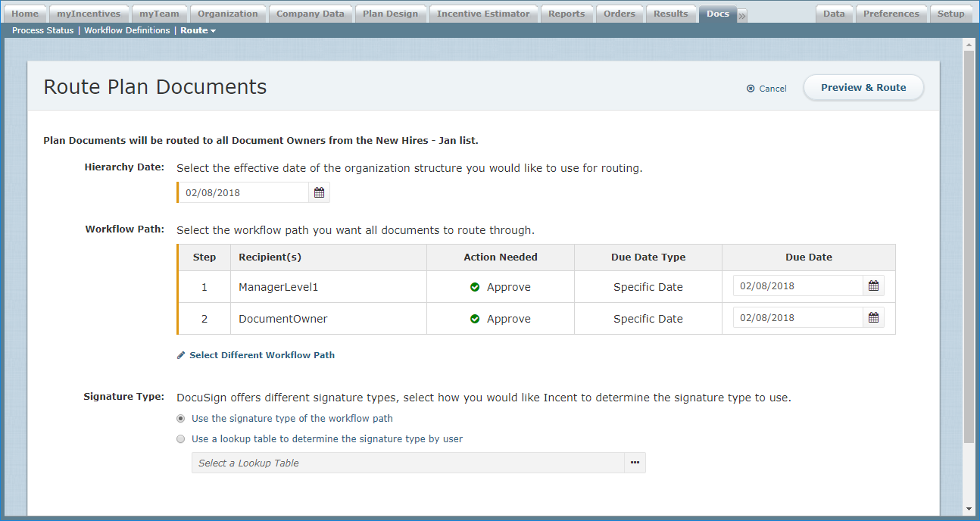Viewport: 980px width, 521px height.
Task: Go to the Process Status page
Action: (43, 30)
